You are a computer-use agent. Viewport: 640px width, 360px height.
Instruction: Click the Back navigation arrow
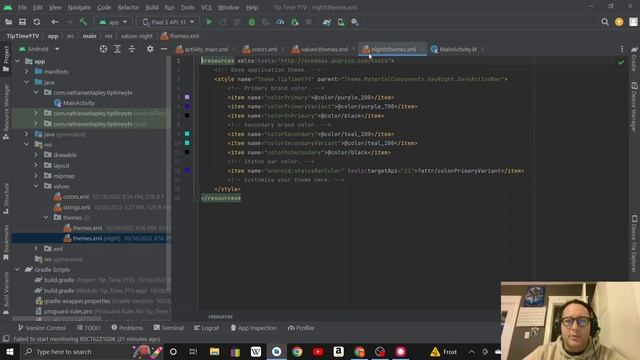coord(55,22)
